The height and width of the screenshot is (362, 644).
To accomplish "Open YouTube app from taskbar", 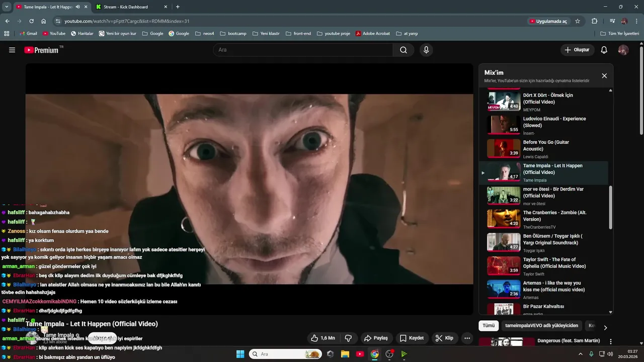I will (360, 354).
